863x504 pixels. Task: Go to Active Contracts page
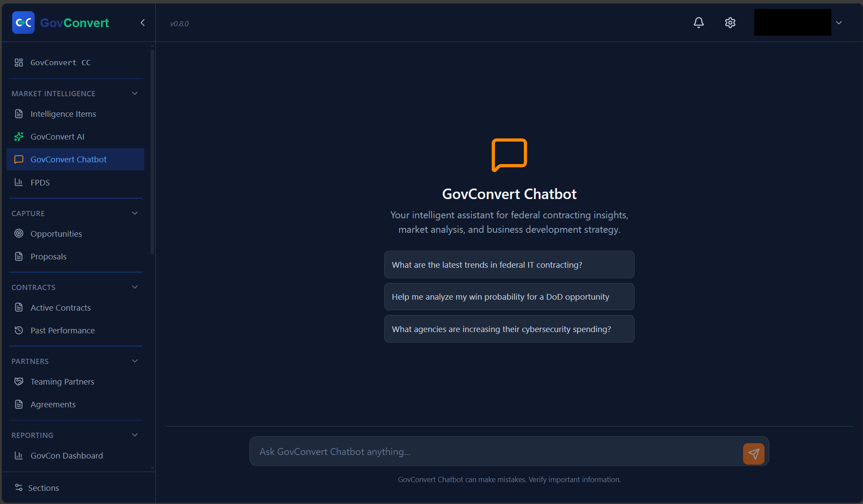(x=60, y=308)
